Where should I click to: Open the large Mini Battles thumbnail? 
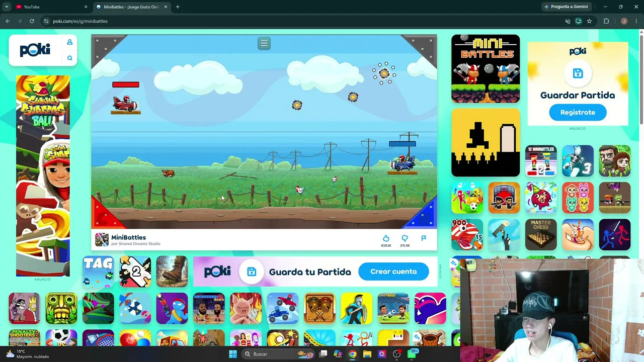[x=486, y=69]
